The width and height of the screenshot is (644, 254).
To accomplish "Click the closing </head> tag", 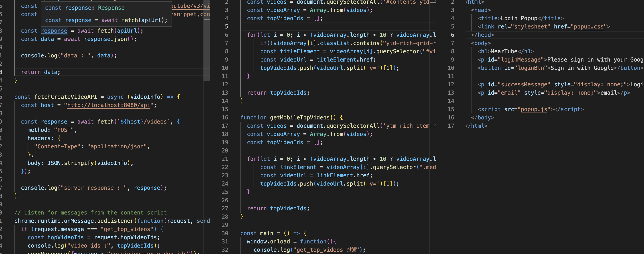I will click(x=483, y=35).
